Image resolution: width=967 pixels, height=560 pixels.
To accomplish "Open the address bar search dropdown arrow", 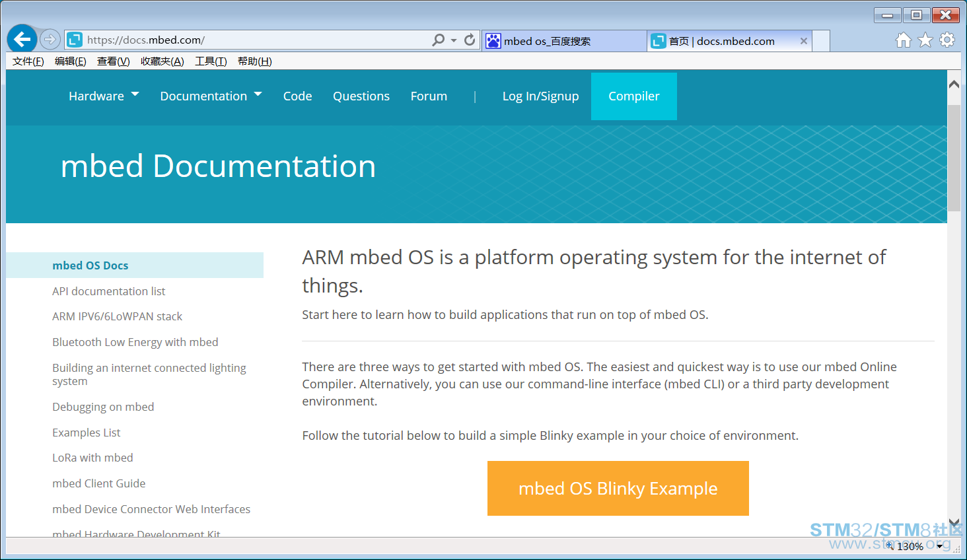I will (x=454, y=41).
